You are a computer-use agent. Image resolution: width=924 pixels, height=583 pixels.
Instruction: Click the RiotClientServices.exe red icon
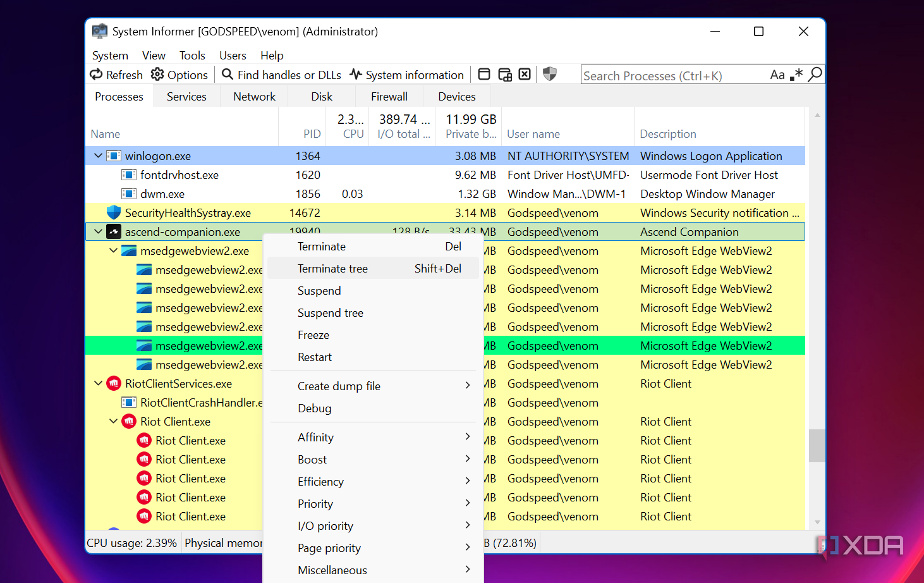(x=114, y=383)
